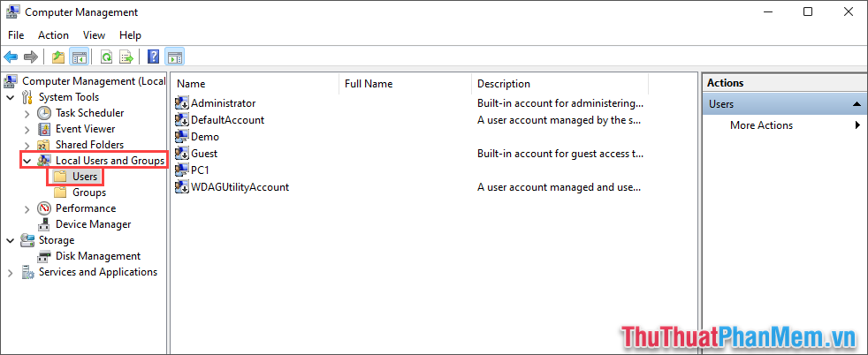The height and width of the screenshot is (355, 868).
Task: Click the Refresh toolbar icon
Action: click(x=106, y=57)
